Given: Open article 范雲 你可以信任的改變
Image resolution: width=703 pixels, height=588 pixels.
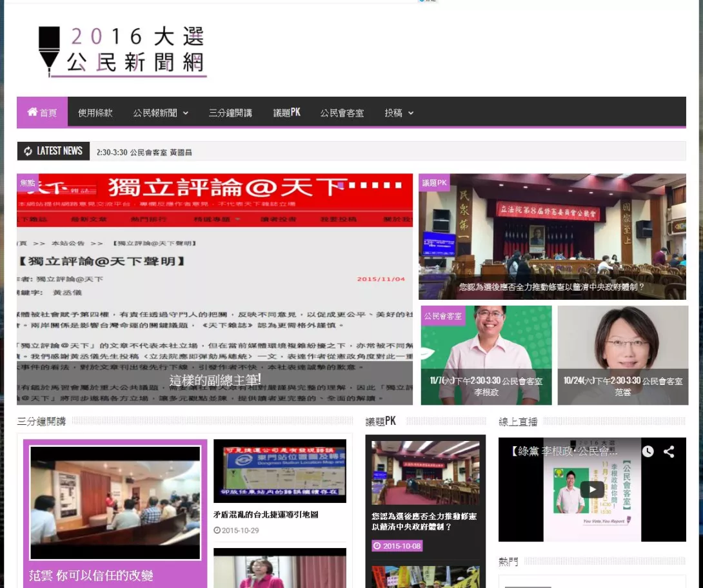Looking at the screenshot, I should [91, 575].
